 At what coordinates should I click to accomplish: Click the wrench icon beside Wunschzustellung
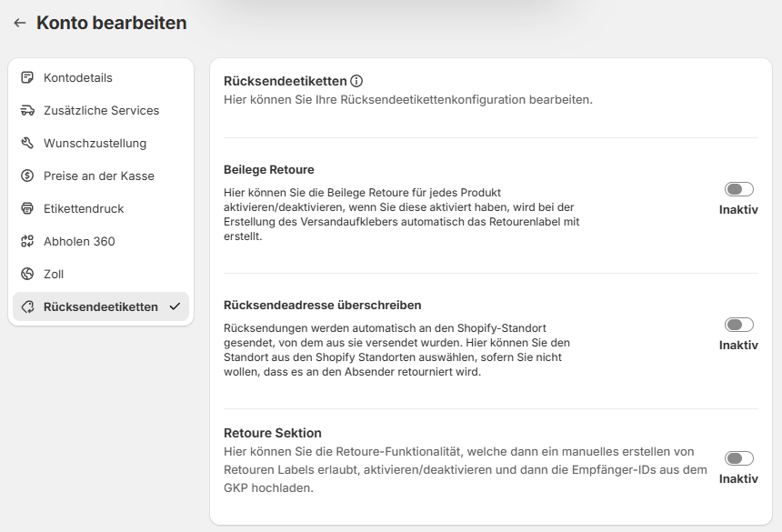27,143
